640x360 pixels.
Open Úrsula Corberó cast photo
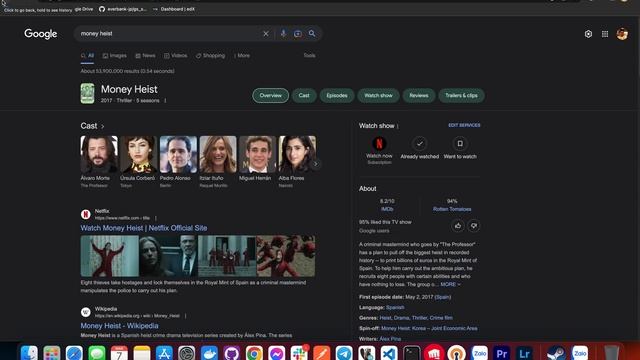click(x=138, y=154)
